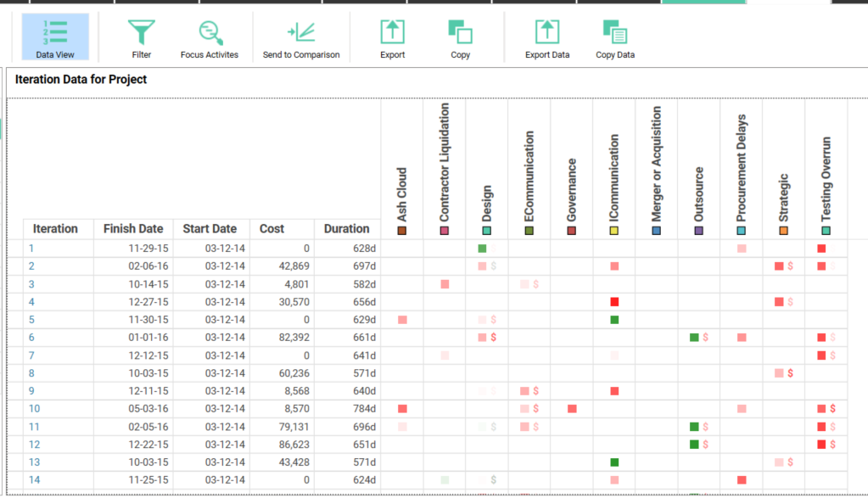Click the Cost column header
The height and width of the screenshot is (498, 868).
272,229
